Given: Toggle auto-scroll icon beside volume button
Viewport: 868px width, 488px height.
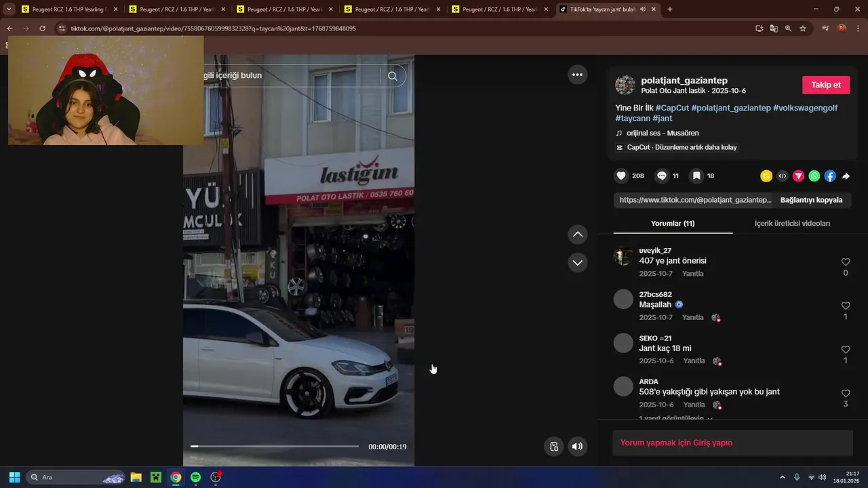Looking at the screenshot, I should (x=554, y=446).
